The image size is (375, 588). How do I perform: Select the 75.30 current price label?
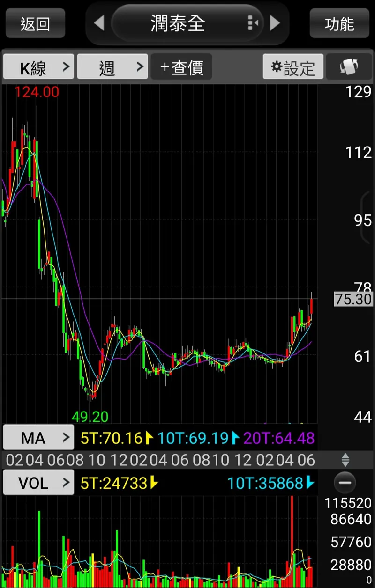(353, 299)
